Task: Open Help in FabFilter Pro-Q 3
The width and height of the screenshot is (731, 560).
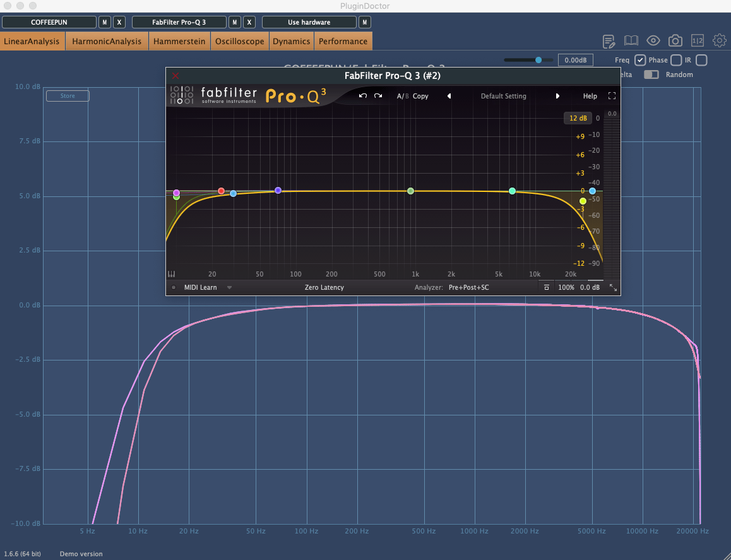Action: click(x=590, y=95)
